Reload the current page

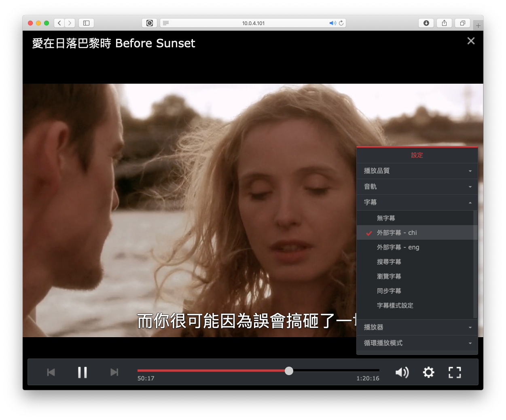341,23
